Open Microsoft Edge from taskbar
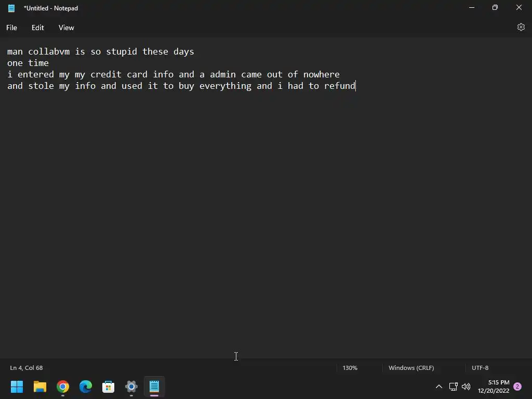This screenshot has width=532, height=399. point(86,387)
